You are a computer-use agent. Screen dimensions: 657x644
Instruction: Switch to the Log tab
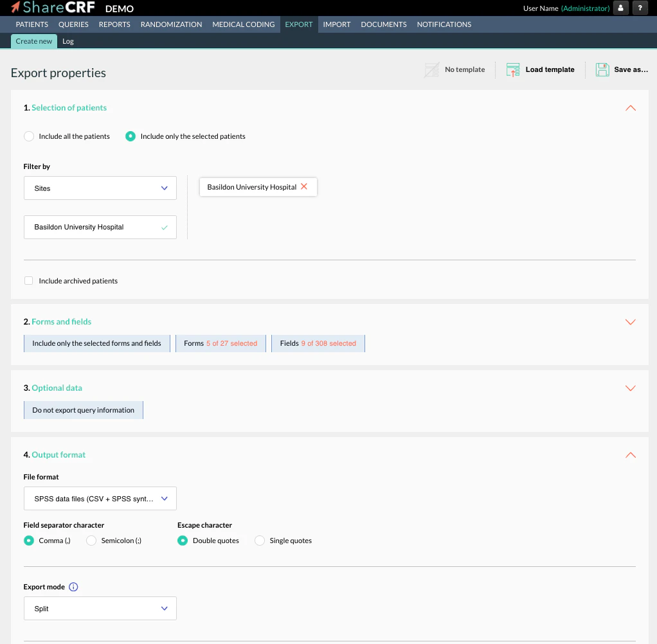click(x=67, y=40)
